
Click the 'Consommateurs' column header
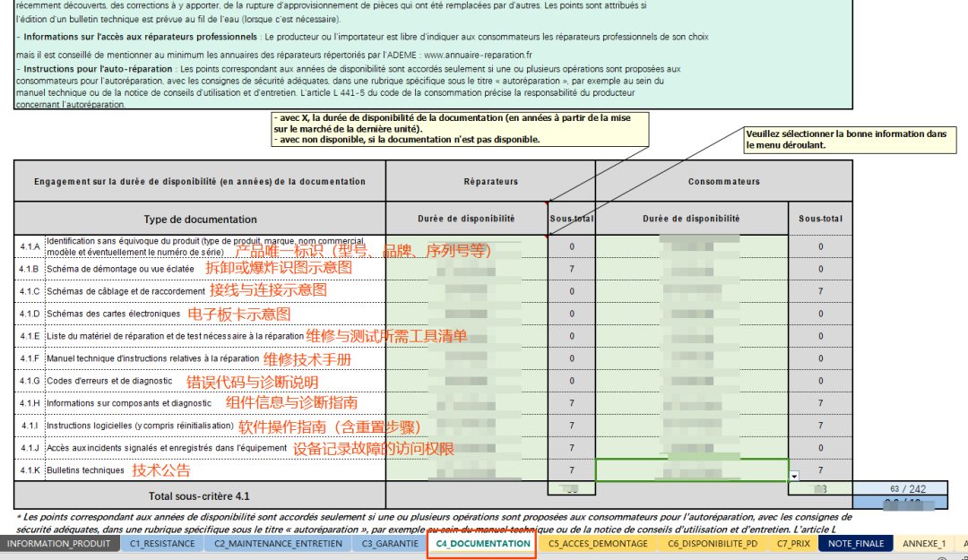723,181
